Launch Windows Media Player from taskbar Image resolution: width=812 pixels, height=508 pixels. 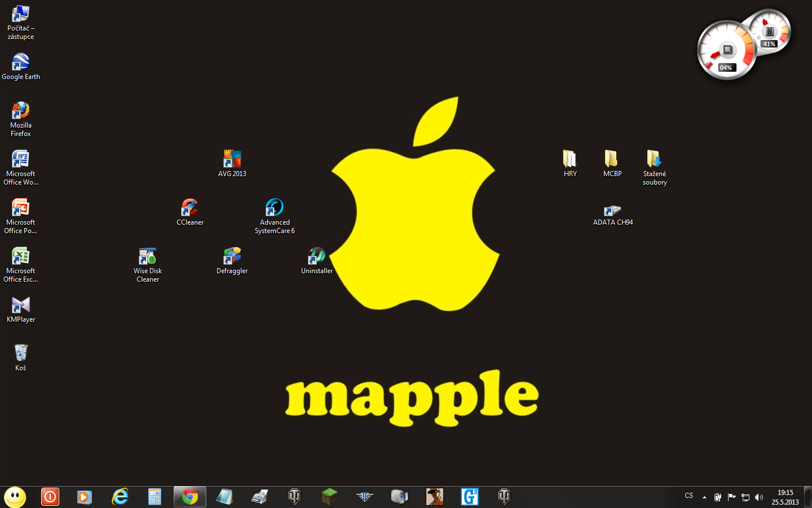tap(85, 497)
